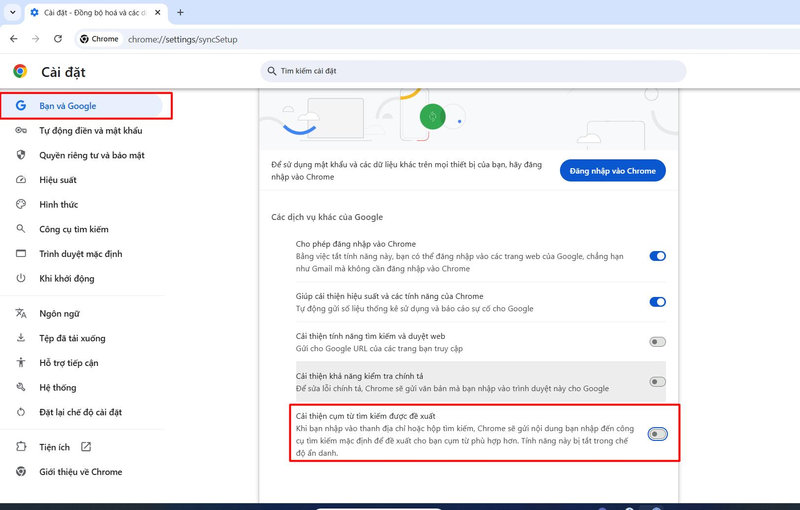Reload the page with refresh icon

coord(58,39)
